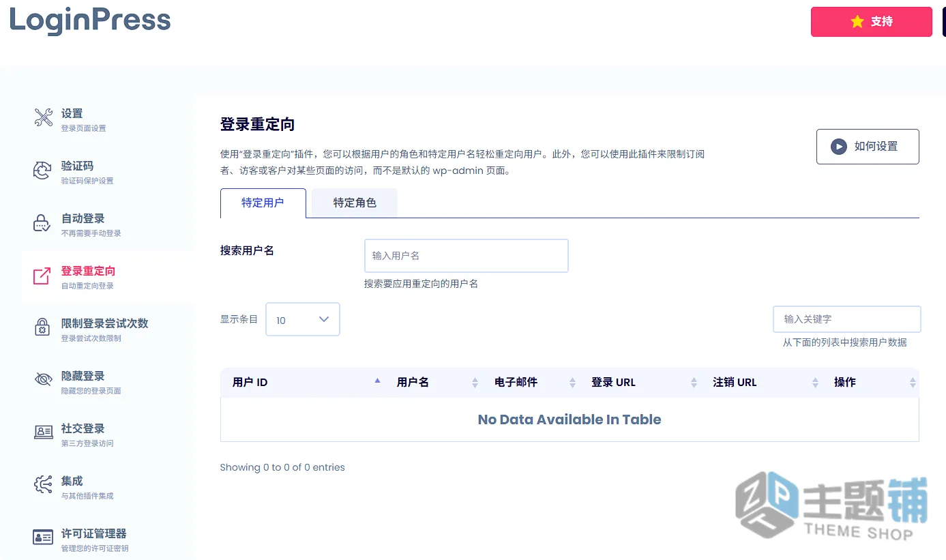The width and height of the screenshot is (946, 560).
Task: Click the 注销 URL column header text
Action: point(735,383)
